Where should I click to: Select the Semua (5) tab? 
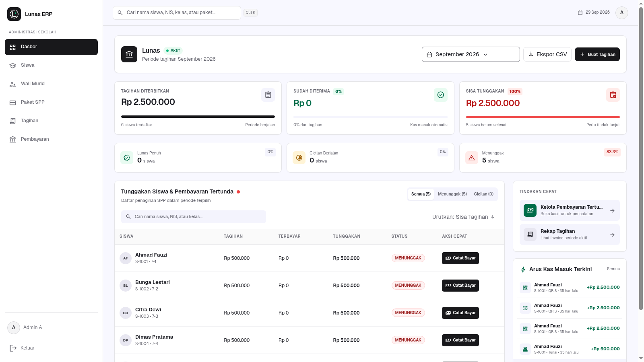(421, 194)
